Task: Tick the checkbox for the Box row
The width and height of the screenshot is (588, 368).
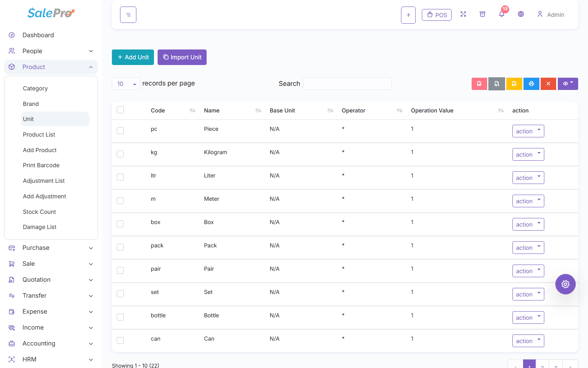Action: click(120, 224)
